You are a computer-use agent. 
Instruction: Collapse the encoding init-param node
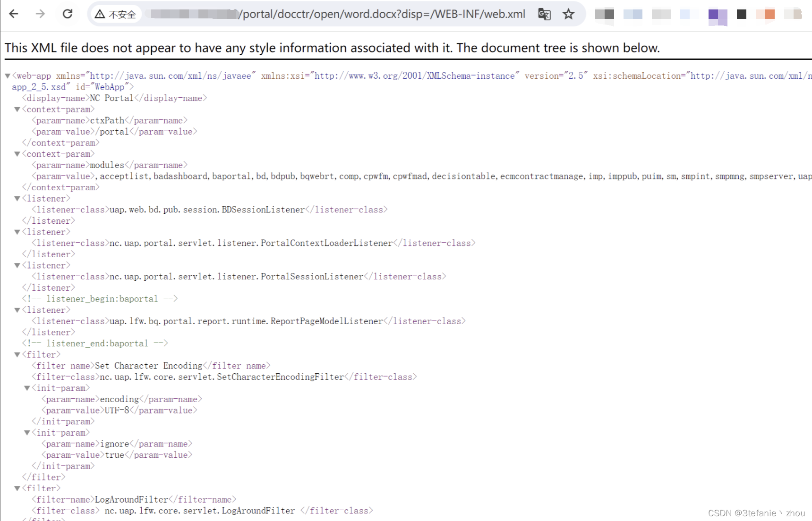(27, 388)
